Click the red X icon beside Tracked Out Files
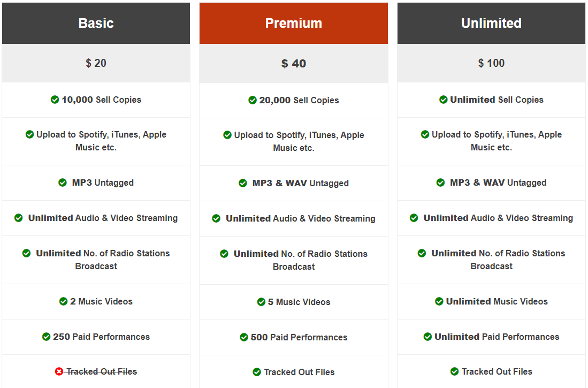Screen dimensions: 588x388 point(59,371)
